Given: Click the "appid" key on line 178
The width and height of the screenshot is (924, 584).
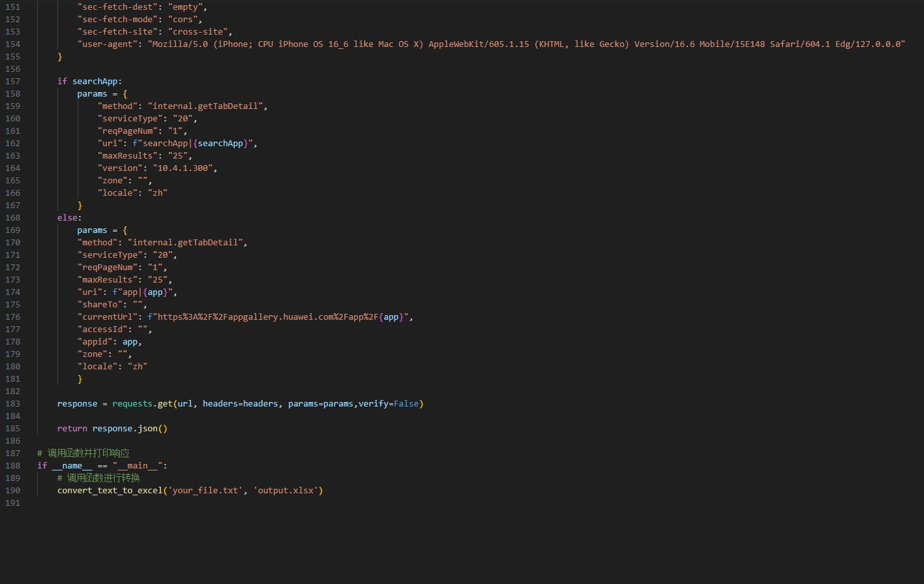Looking at the screenshot, I should click(95, 342).
